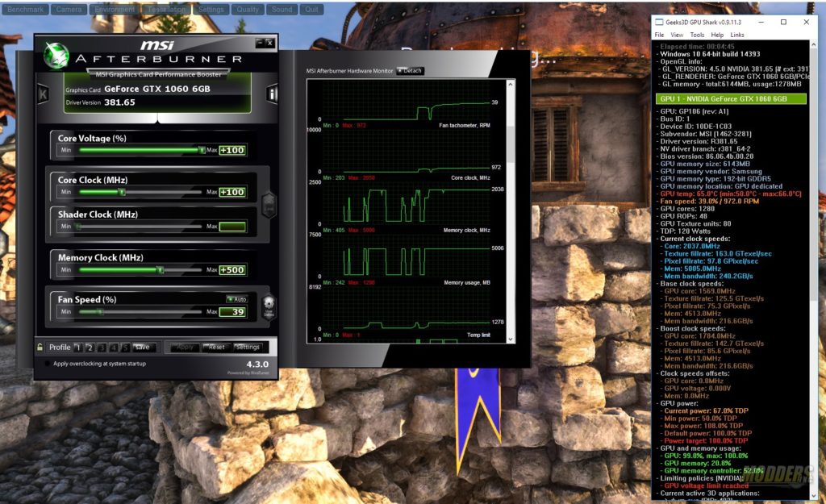Click the profile lock padlock icon
This screenshot has width=826, height=504.
pyautogui.click(x=39, y=348)
